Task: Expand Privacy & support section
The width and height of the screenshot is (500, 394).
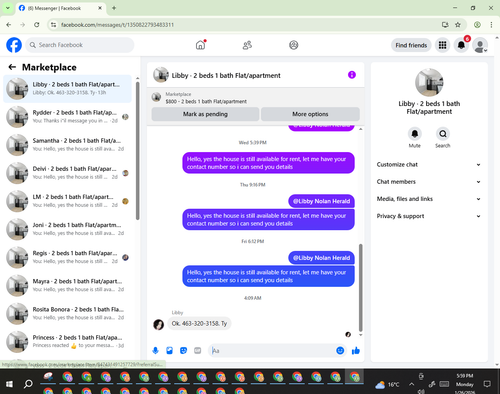Action: click(x=429, y=216)
